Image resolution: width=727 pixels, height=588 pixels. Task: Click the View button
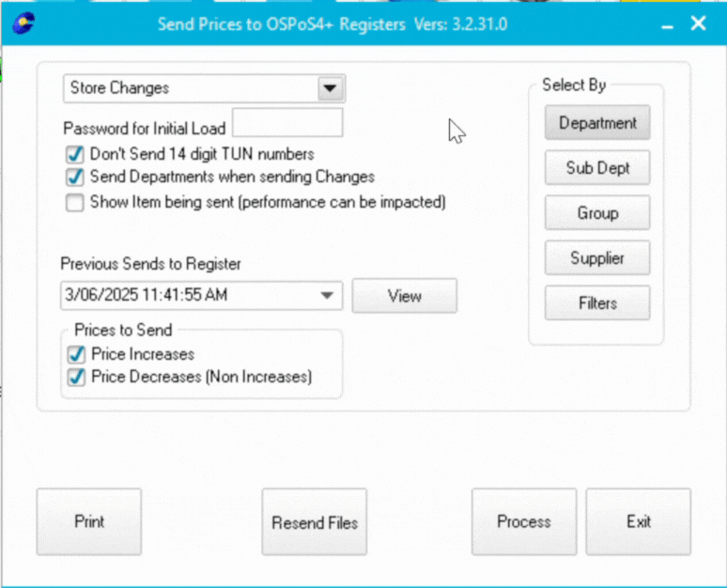tap(404, 296)
